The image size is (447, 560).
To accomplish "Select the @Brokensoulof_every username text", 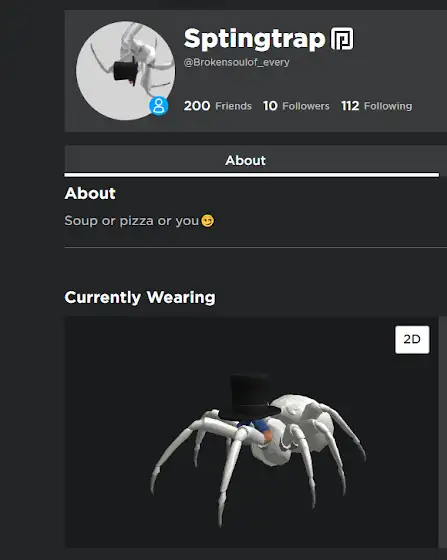I will (x=236, y=62).
